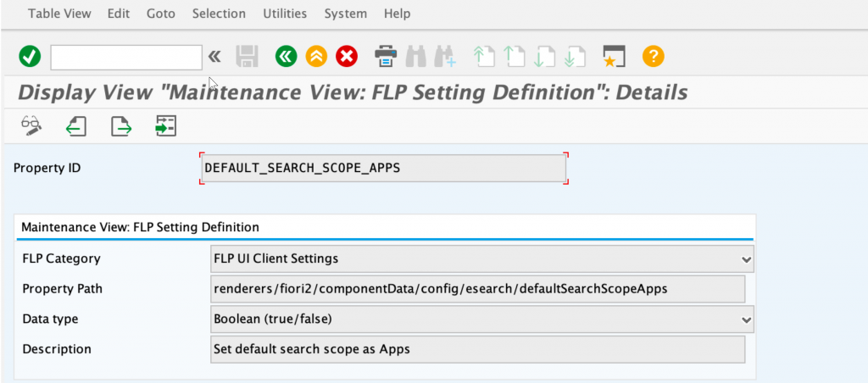This screenshot has height=383, width=868.
Task: Show Previous Entry icon
Action: tap(75, 125)
